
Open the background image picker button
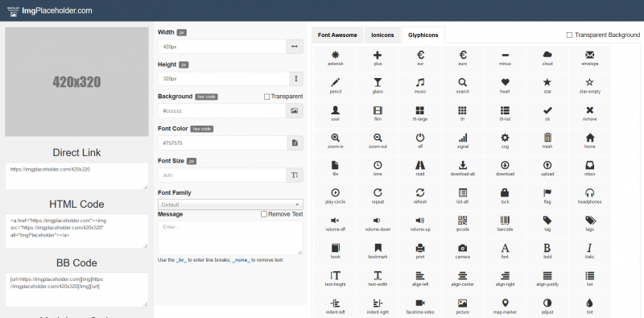coord(295,111)
